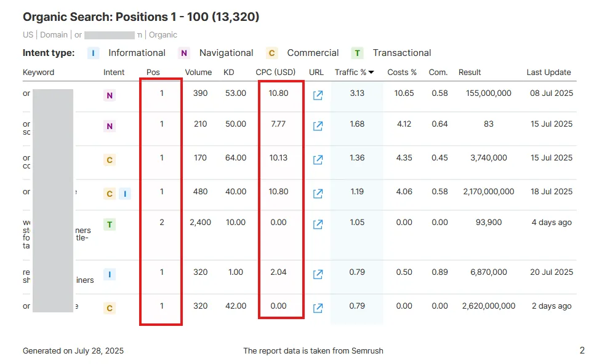602x364 pixels.
Task: Sort table by CPC (USD) header
Action: 276,72
